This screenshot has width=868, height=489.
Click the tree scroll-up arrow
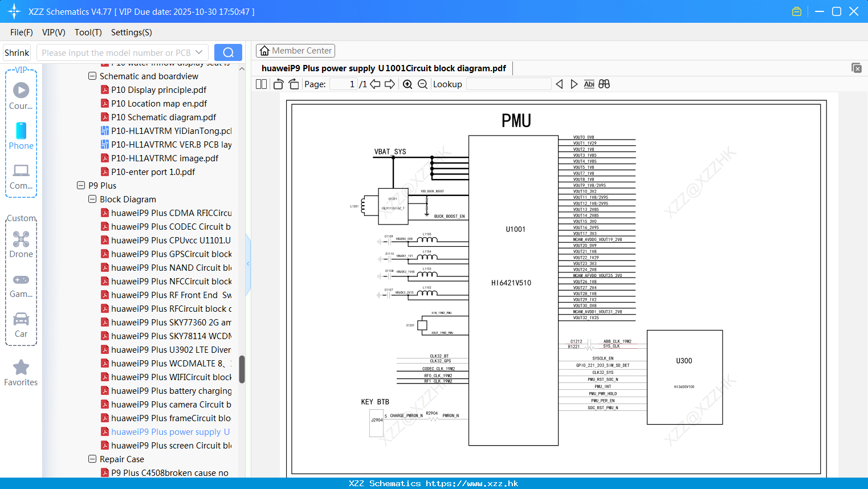[x=242, y=69]
